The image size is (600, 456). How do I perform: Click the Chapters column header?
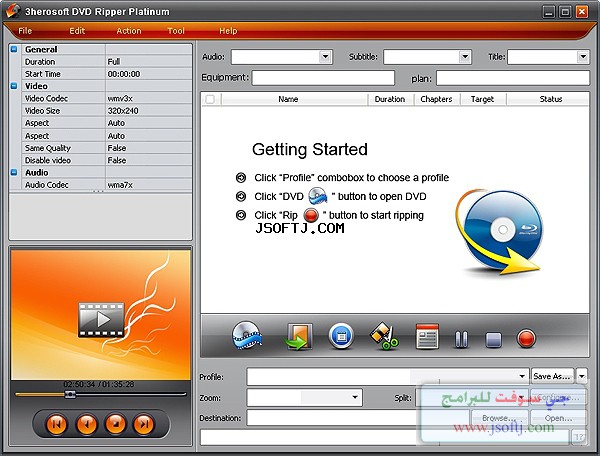click(x=437, y=99)
